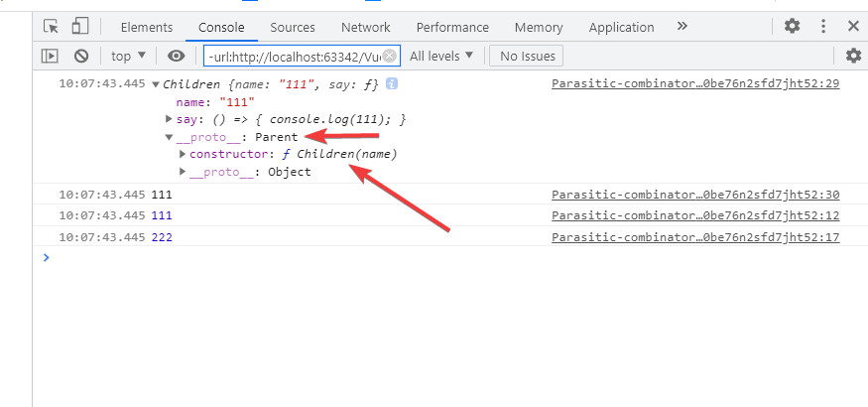
Task: Open the All levels log dropdown
Action: 441,57
